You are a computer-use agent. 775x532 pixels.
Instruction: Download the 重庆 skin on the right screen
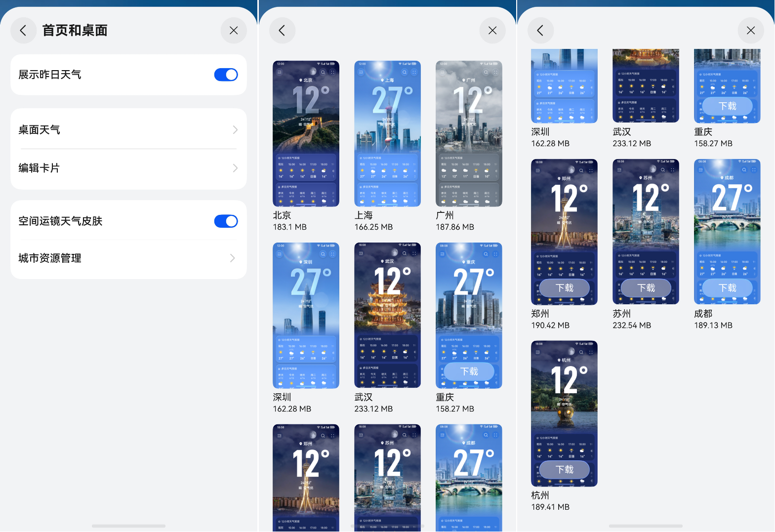tap(727, 106)
